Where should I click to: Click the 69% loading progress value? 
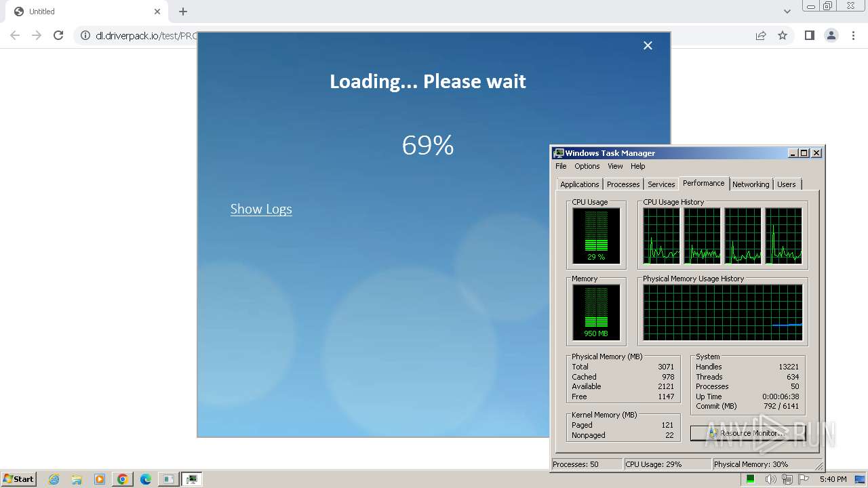pos(428,146)
